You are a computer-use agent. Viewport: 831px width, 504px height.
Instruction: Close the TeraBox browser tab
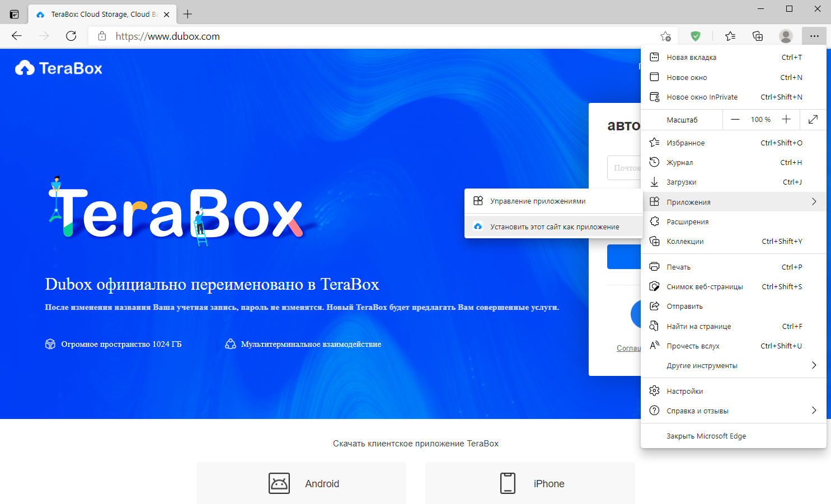coord(167,15)
